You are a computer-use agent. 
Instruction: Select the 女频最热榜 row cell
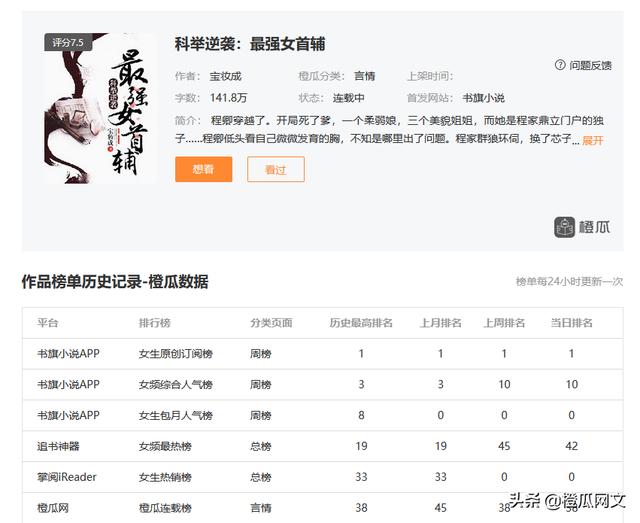point(165,446)
